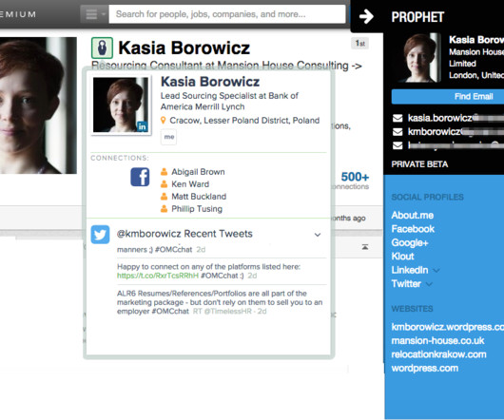Viewport: 504px width, 420px height.
Task: Click Kasia's large LinkedIn profile photo
Action: tap(38, 105)
